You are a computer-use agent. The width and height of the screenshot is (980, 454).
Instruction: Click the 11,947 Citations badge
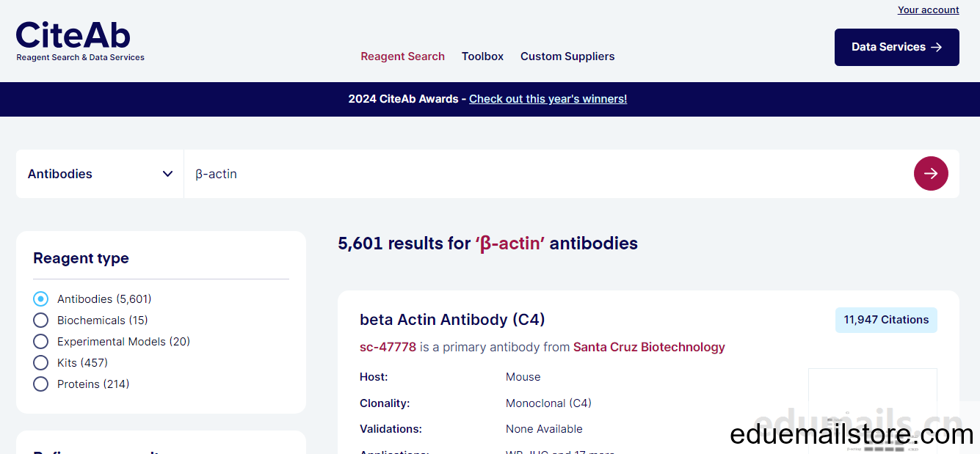[886, 320]
